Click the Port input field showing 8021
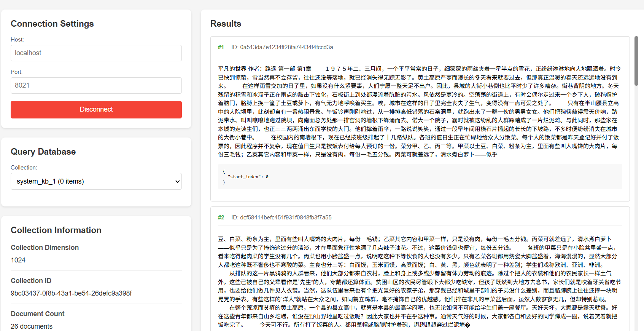 pos(96,85)
